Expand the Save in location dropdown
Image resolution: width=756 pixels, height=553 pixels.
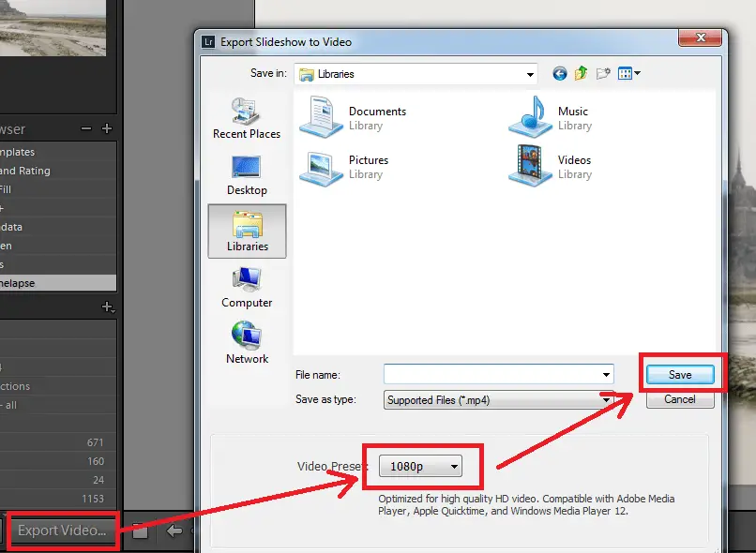[x=528, y=73]
